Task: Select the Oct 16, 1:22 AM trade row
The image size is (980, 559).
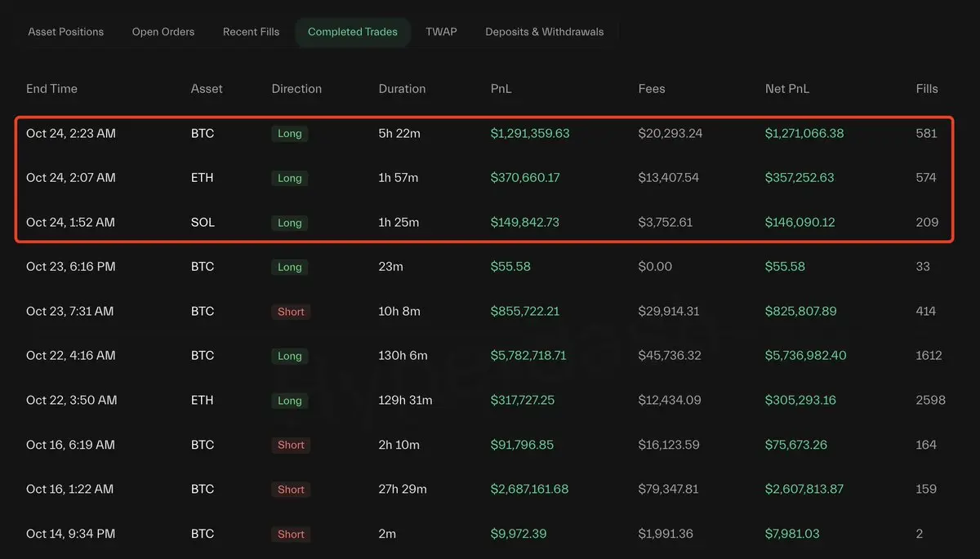Action: tap(69, 490)
